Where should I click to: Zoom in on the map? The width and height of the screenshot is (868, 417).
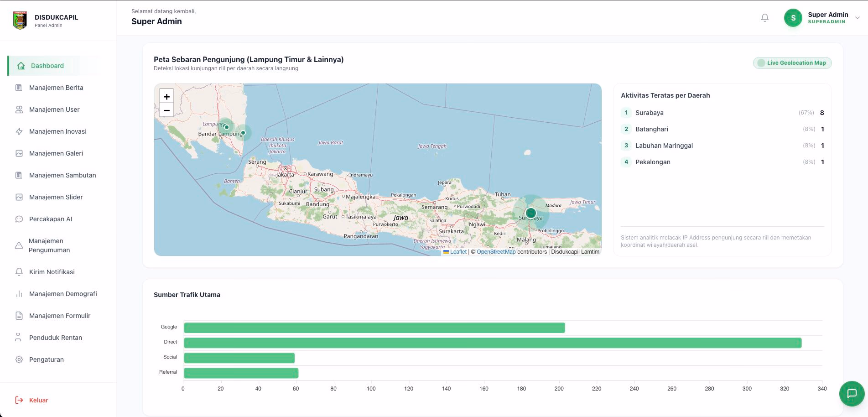pyautogui.click(x=166, y=97)
